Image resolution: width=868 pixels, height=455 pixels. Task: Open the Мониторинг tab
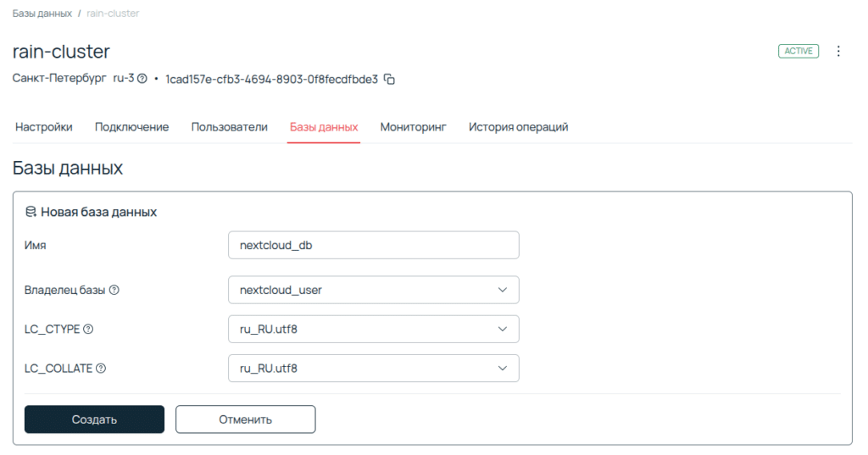pos(413,127)
